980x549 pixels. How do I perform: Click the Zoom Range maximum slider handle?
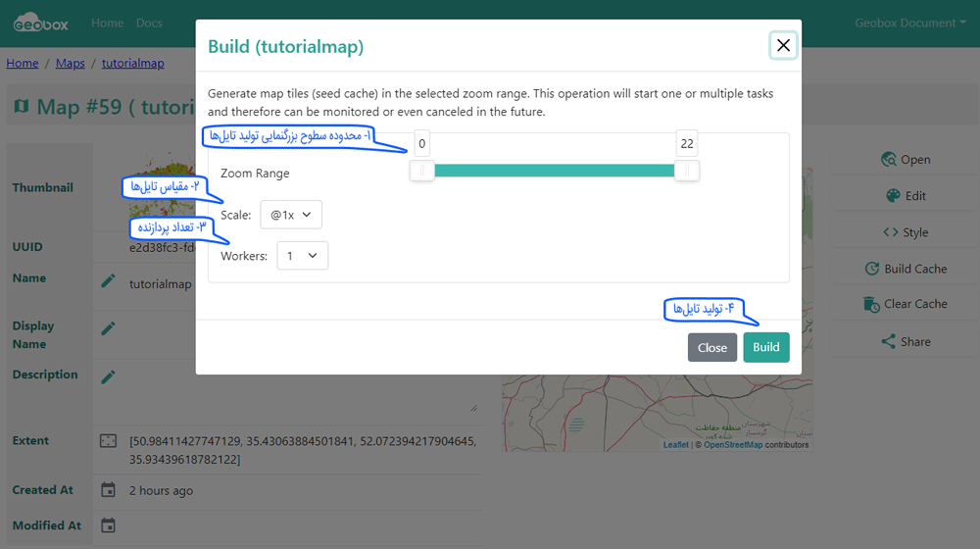[x=687, y=172]
